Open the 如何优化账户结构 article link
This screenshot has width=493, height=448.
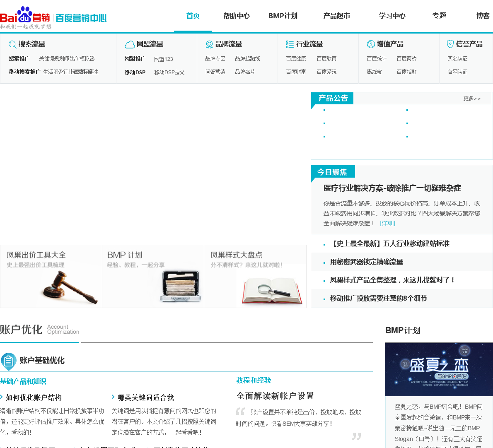[x=34, y=397]
